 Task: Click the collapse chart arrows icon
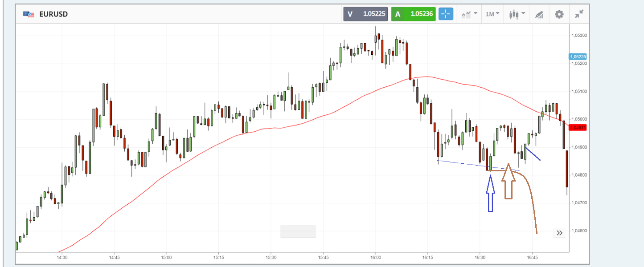tap(579, 14)
